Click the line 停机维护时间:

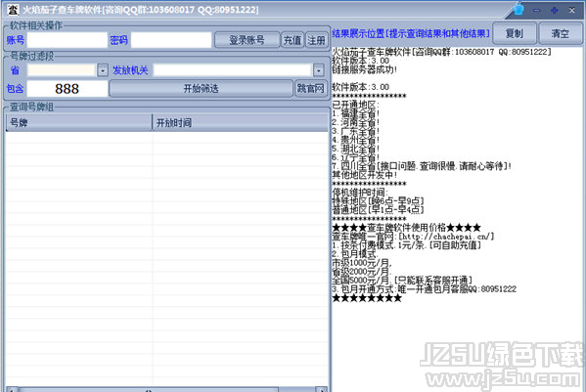pos(360,193)
